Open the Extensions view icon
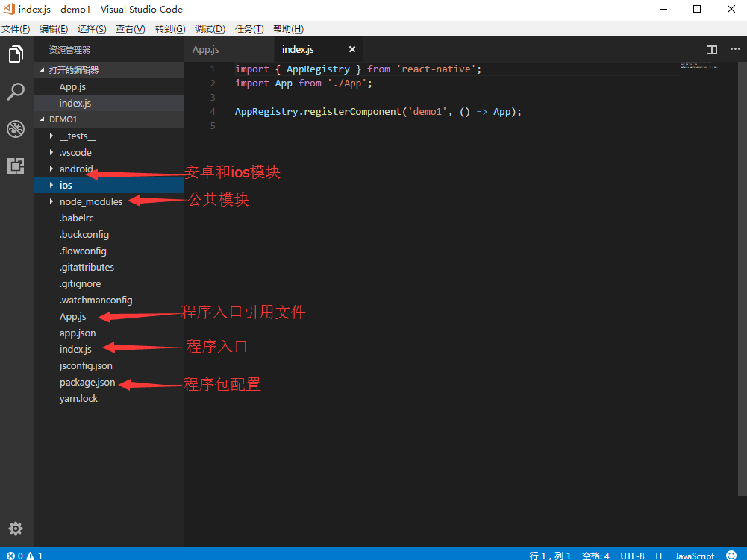 [x=16, y=166]
